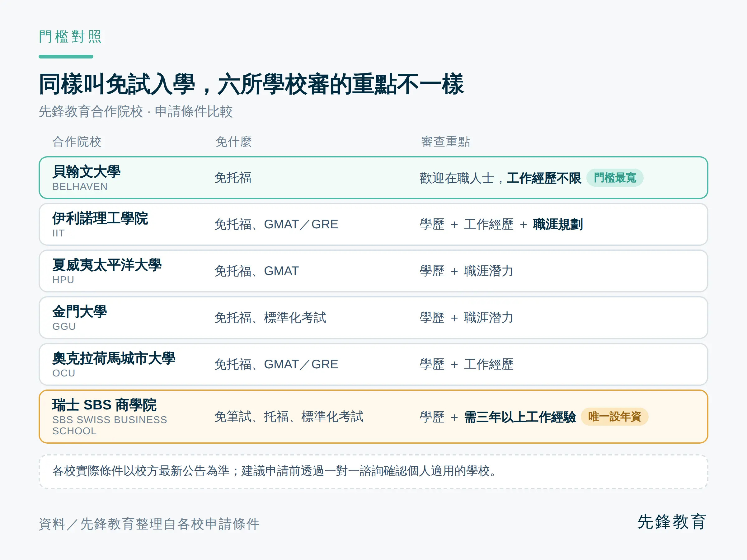Click the GGU abbreviation
The image size is (747, 560).
pos(64,326)
